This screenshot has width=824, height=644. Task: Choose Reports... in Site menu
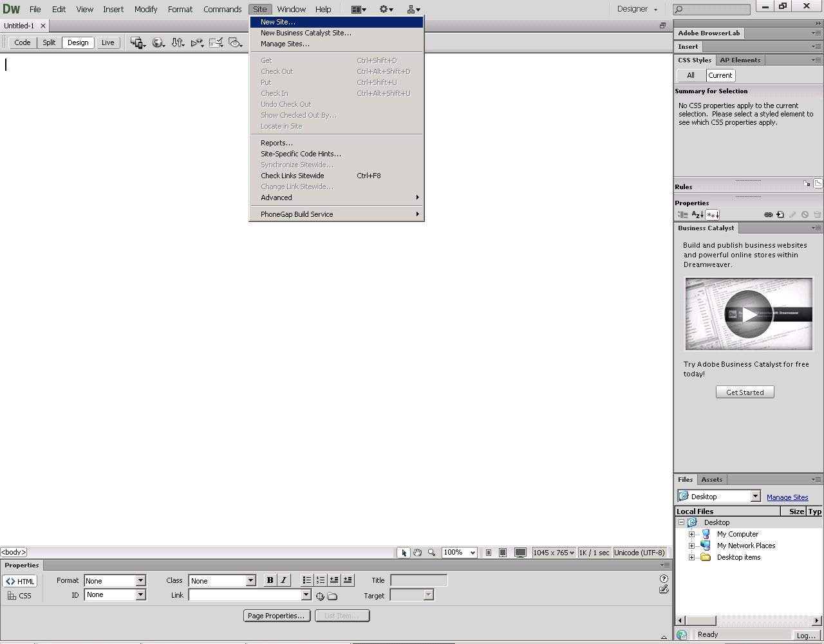click(337, 143)
